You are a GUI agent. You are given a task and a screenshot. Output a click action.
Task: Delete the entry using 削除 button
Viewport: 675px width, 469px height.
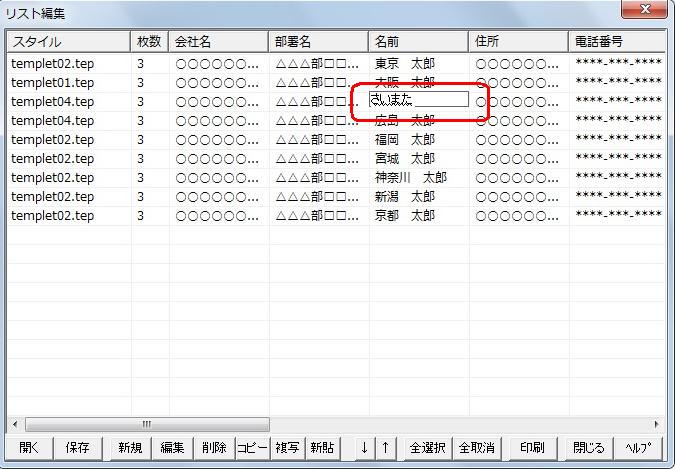(x=213, y=448)
